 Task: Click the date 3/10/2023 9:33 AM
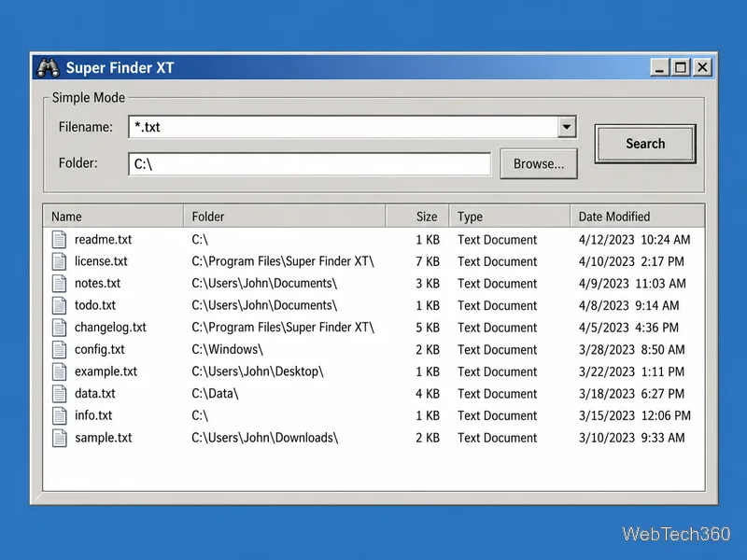coord(632,438)
